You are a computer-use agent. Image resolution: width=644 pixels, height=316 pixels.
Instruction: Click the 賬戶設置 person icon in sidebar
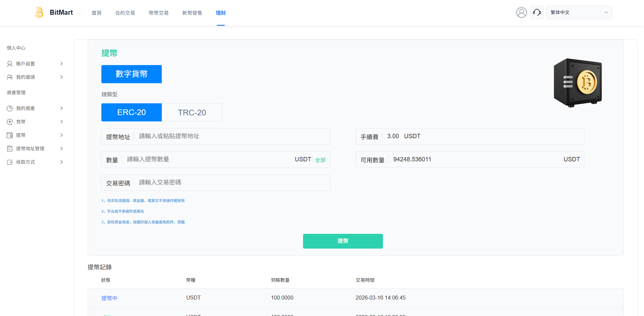(x=10, y=64)
